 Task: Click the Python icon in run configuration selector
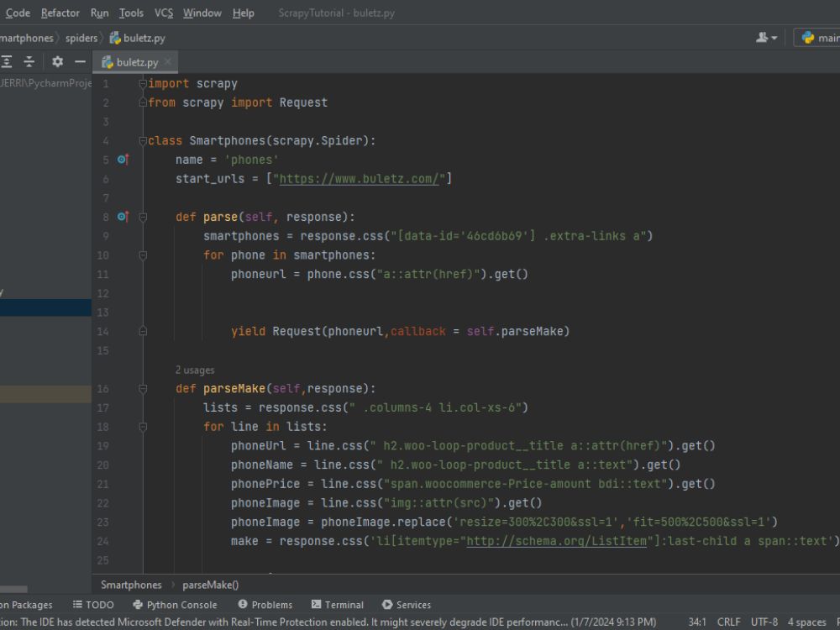(808, 38)
